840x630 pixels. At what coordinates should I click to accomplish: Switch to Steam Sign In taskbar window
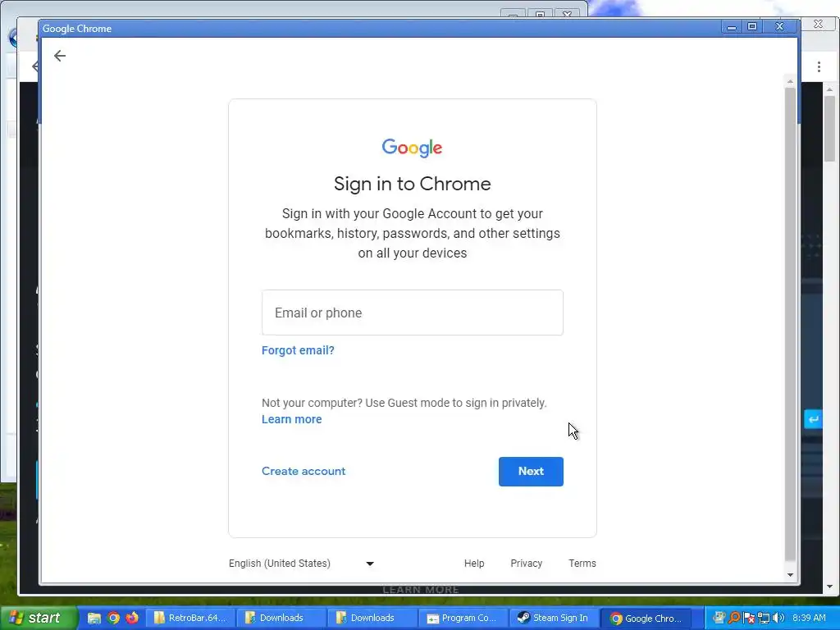point(554,618)
